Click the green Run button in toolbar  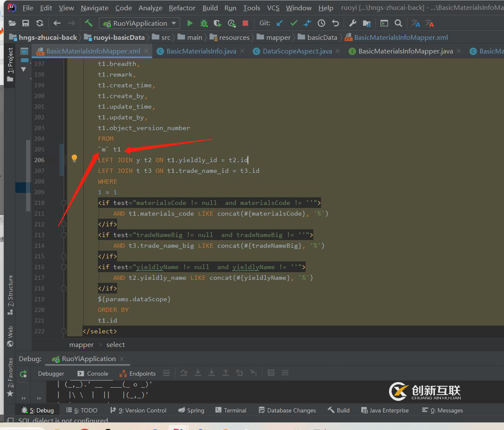point(190,23)
